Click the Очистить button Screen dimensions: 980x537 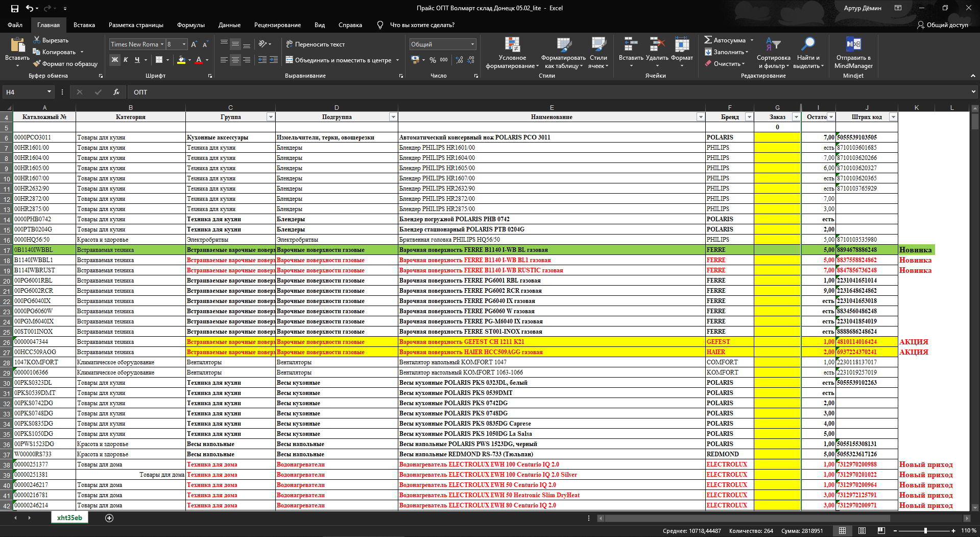[725, 63]
